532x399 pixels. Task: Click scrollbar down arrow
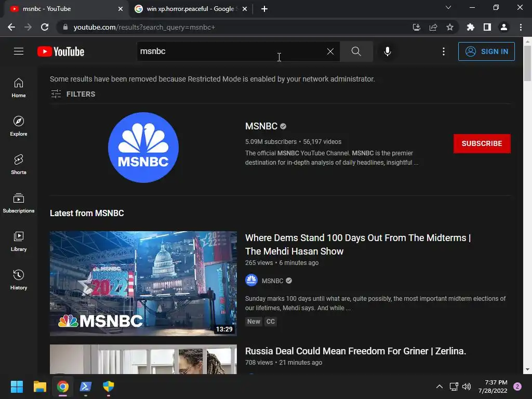click(x=527, y=369)
